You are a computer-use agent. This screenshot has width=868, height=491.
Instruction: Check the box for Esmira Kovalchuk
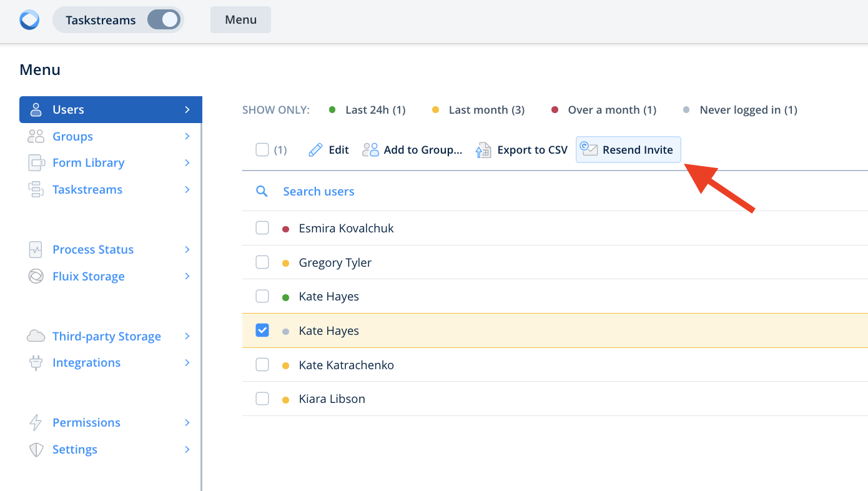click(x=262, y=228)
